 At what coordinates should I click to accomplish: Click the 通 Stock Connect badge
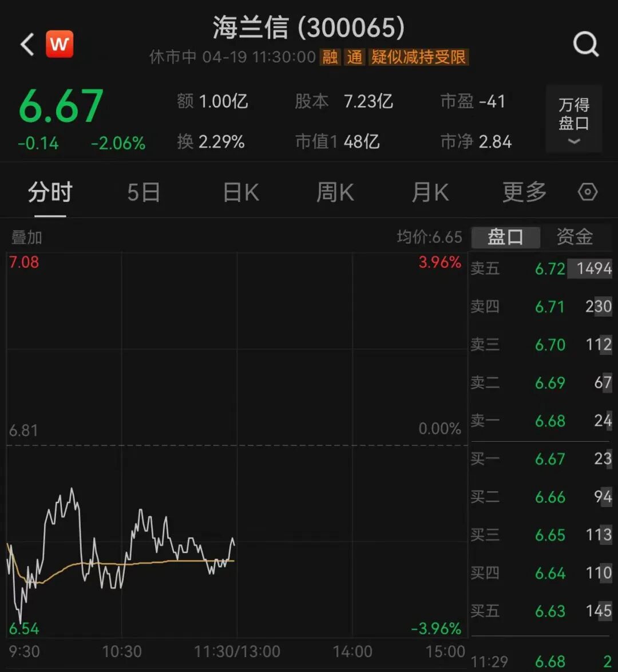(354, 58)
